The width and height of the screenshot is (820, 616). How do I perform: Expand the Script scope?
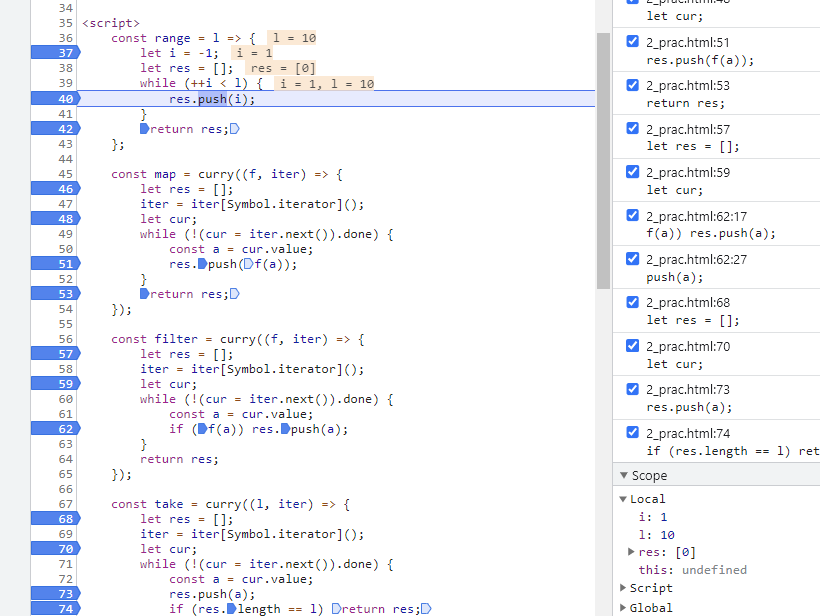click(623, 588)
